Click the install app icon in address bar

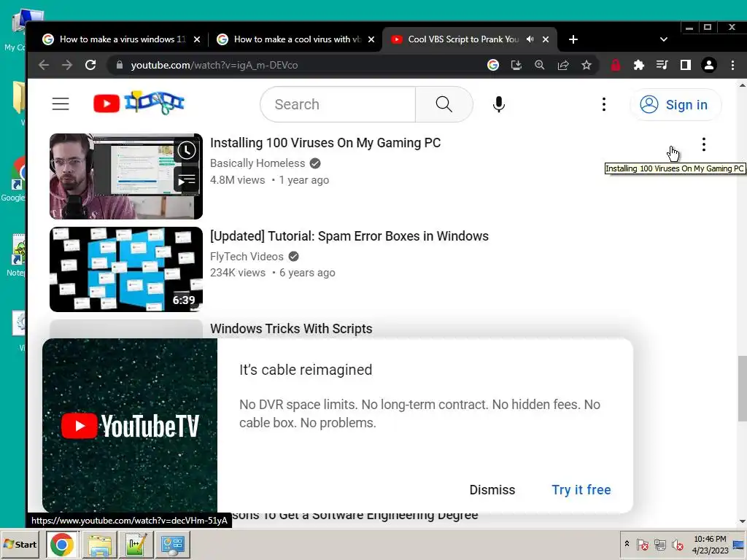pyautogui.click(x=516, y=65)
